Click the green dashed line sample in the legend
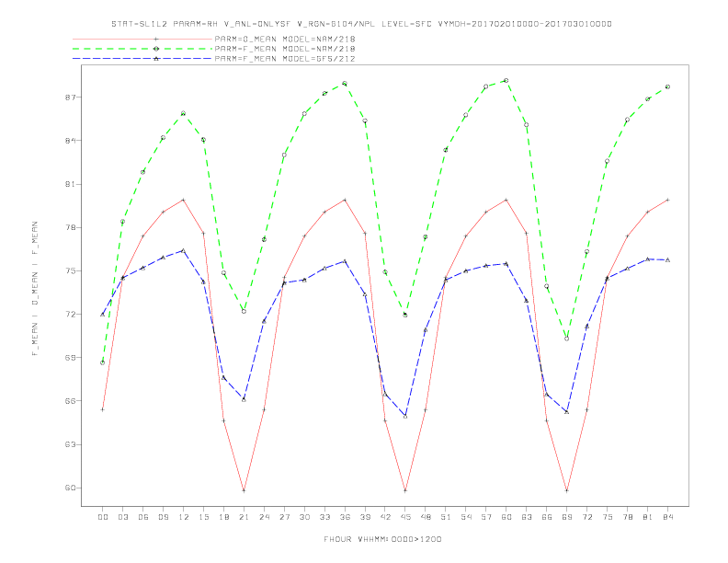Viewport: 728px width, 563px height. tap(142, 49)
